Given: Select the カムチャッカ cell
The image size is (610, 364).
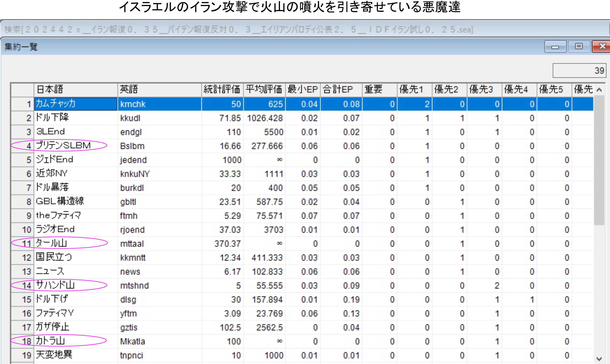Looking at the screenshot, I should coord(76,104).
